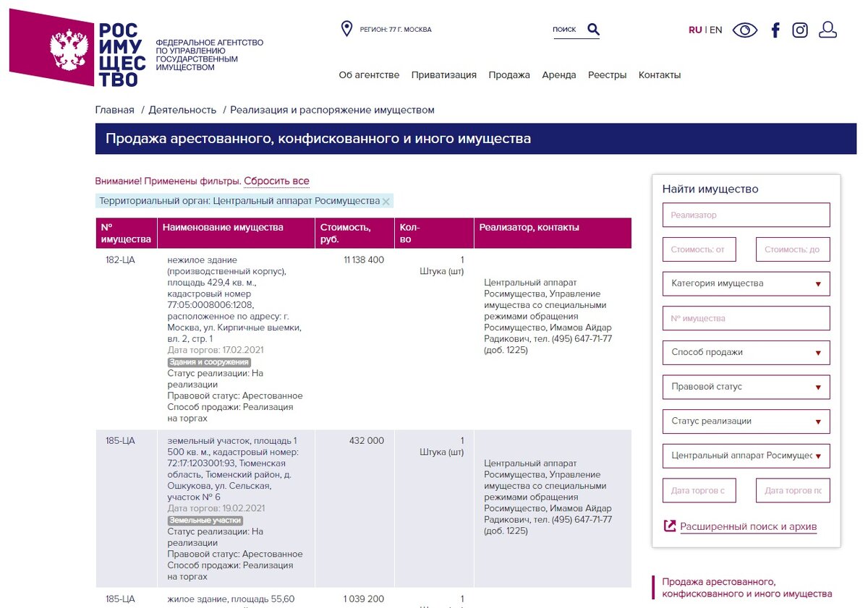Click the price 11 138 400
The height and width of the screenshot is (608, 868).
(364, 260)
